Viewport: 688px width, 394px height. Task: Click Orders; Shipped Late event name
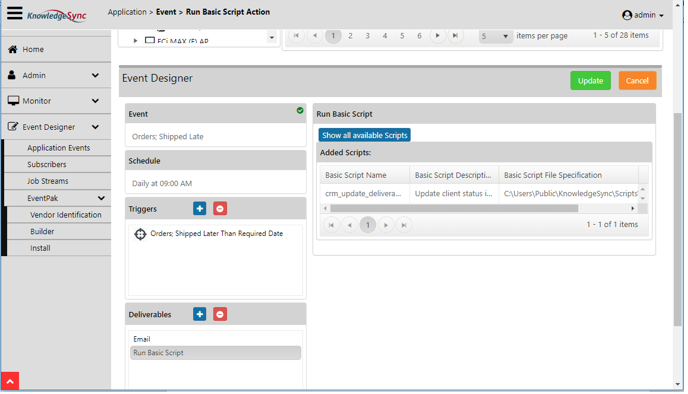click(168, 136)
